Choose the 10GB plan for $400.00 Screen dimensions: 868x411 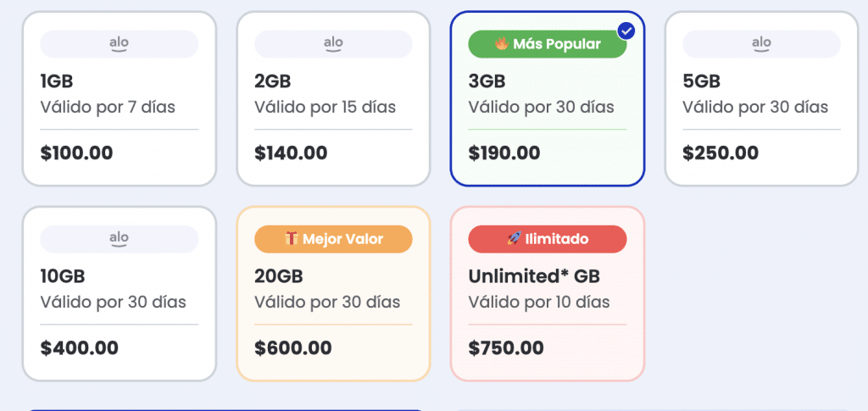pos(119,294)
